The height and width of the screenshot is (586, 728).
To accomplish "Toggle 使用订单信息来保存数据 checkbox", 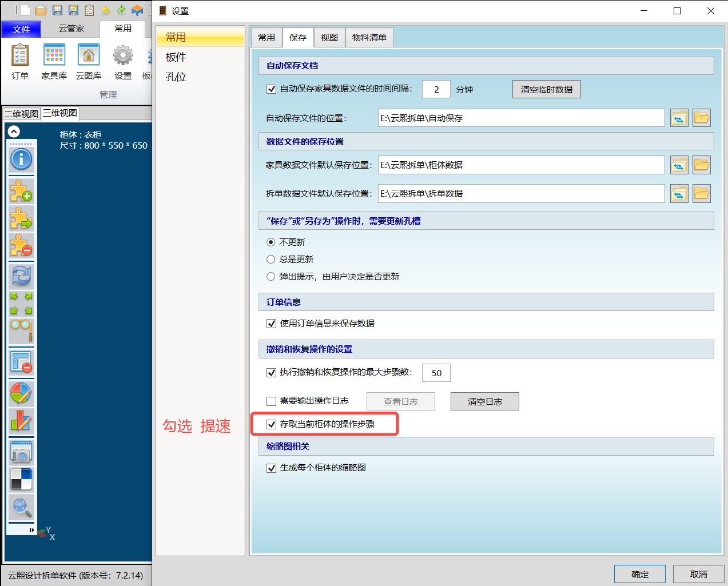I will pyautogui.click(x=272, y=324).
